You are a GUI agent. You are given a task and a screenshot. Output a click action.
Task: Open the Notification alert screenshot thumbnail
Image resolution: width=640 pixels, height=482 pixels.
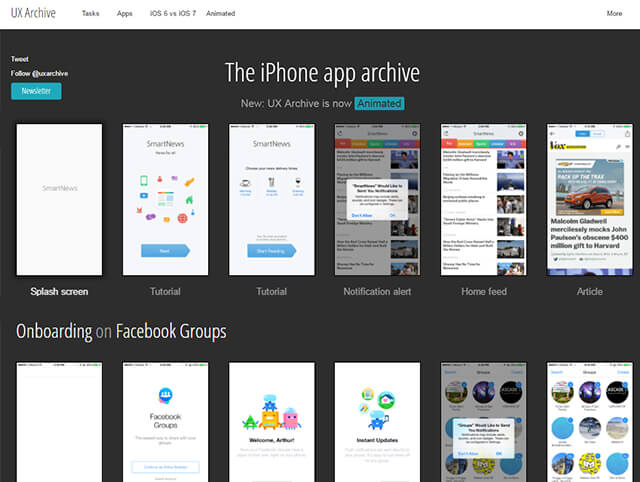tap(377, 200)
